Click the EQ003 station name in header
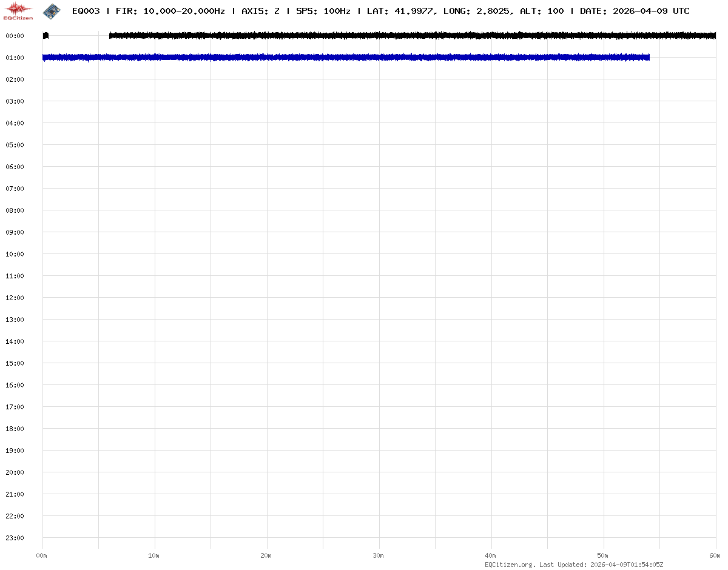 86,11
